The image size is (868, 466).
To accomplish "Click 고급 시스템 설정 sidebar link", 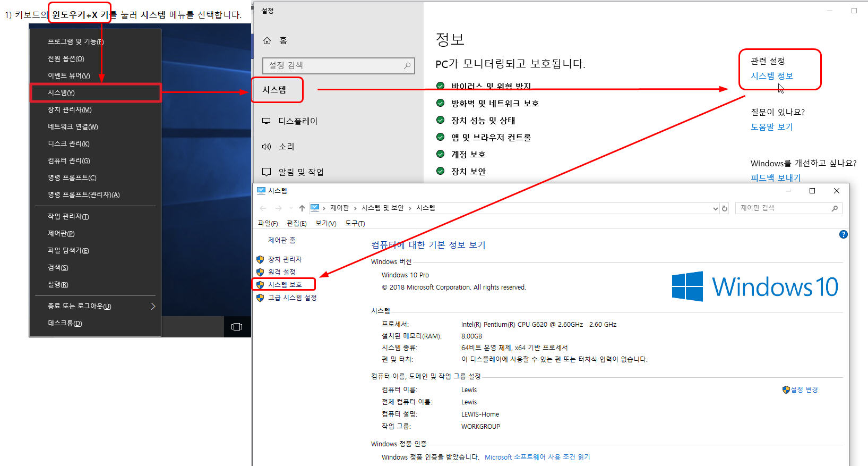I will point(292,298).
